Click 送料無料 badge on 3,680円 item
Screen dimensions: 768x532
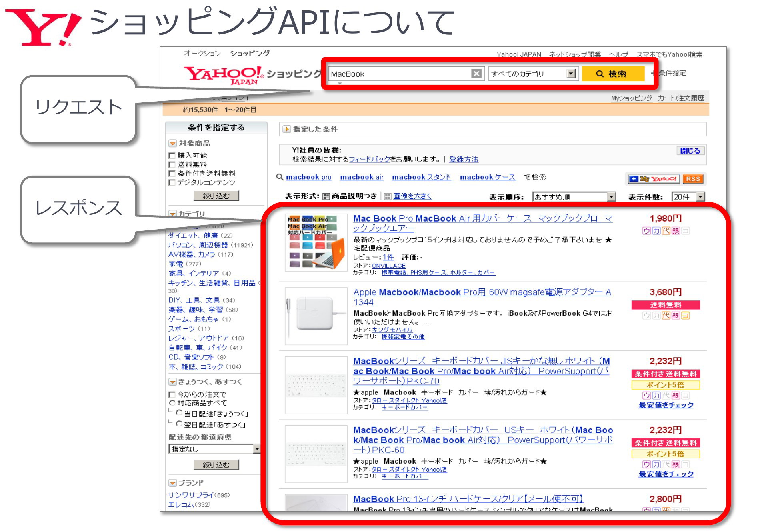(666, 305)
